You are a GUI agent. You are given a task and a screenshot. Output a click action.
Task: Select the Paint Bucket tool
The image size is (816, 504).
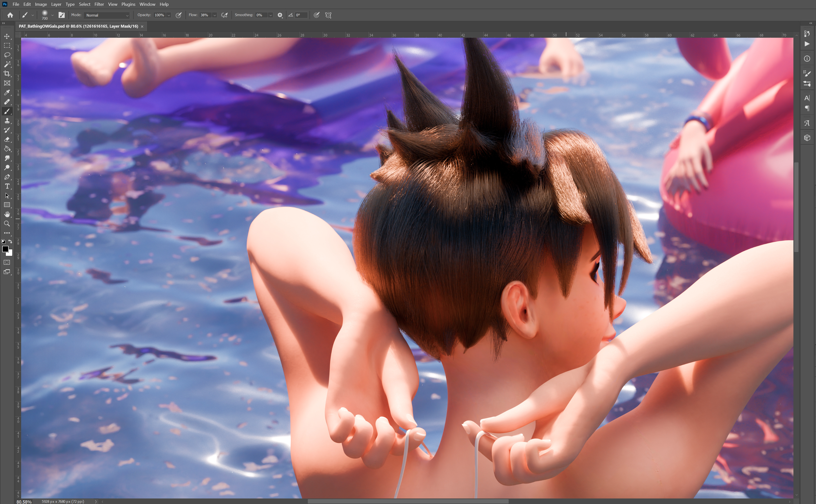[x=7, y=149]
